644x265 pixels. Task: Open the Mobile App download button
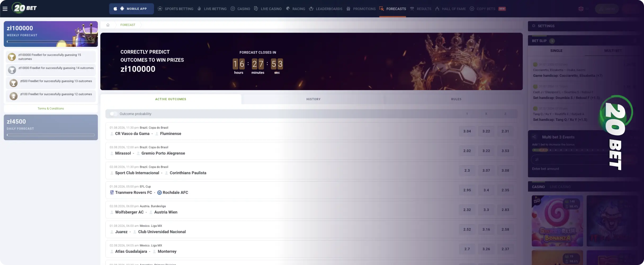click(131, 9)
